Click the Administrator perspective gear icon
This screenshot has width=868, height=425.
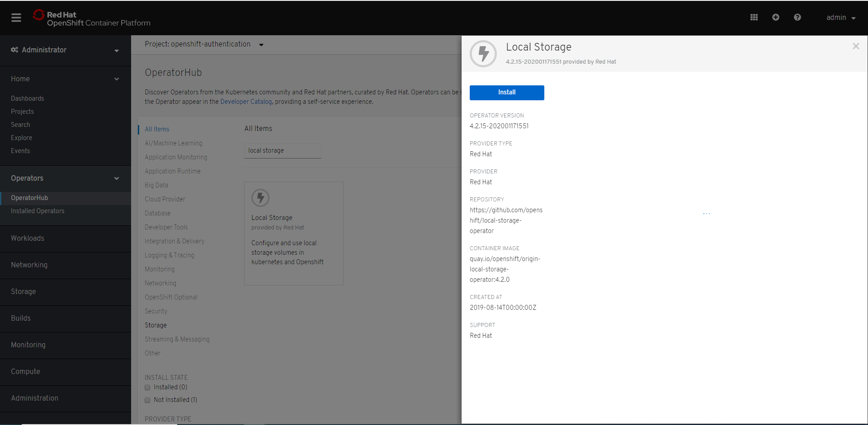pyautogui.click(x=14, y=50)
